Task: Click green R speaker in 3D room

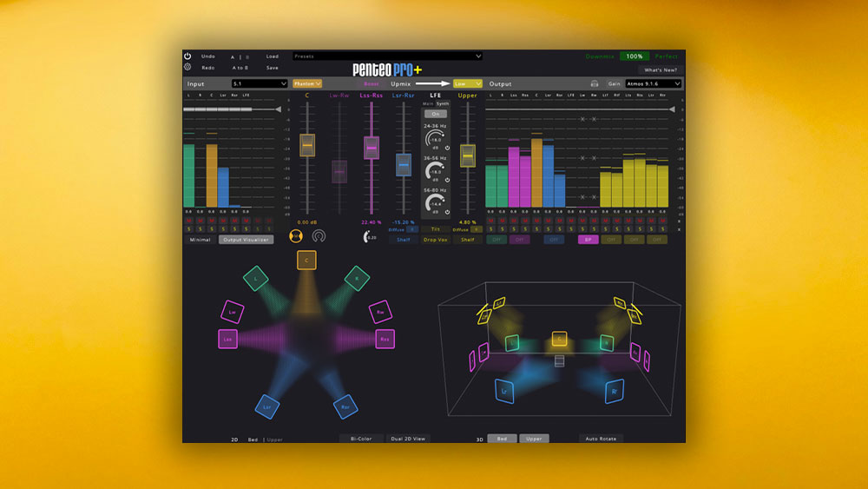Action: (x=607, y=343)
